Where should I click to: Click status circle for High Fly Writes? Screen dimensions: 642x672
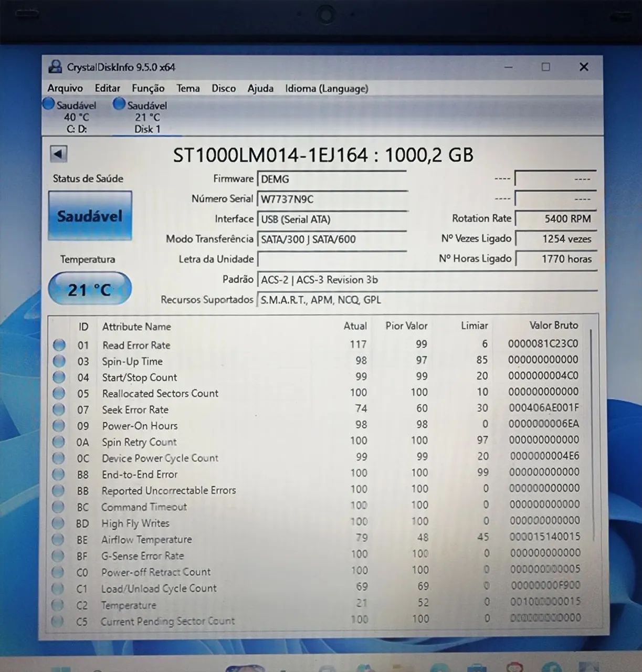59,523
